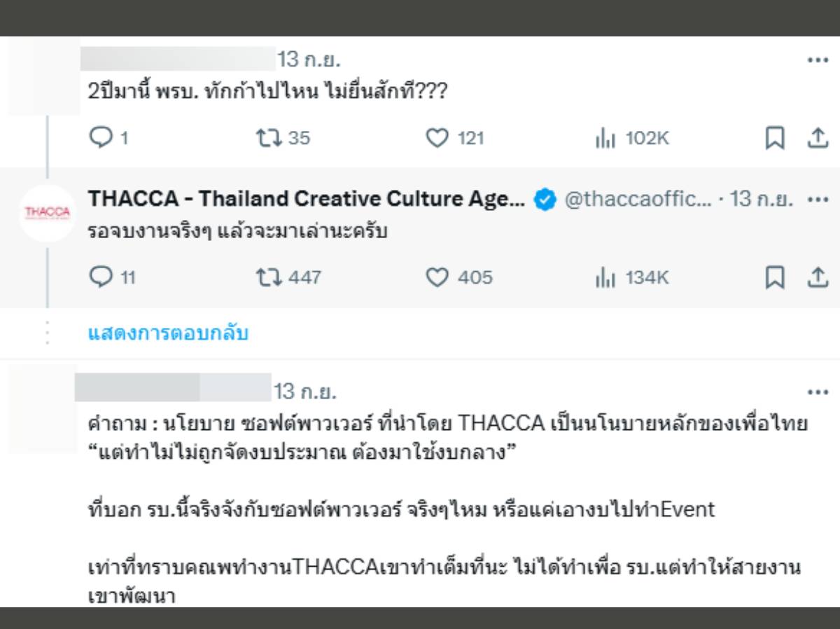Like THACCA's tweet with 405 likes
The height and width of the screenshot is (629, 840).
tap(437, 277)
